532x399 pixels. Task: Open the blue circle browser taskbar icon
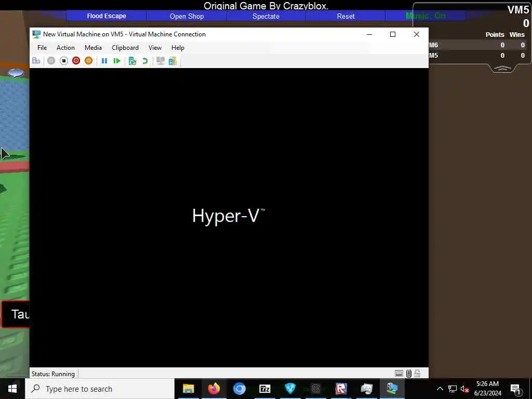pos(239,389)
